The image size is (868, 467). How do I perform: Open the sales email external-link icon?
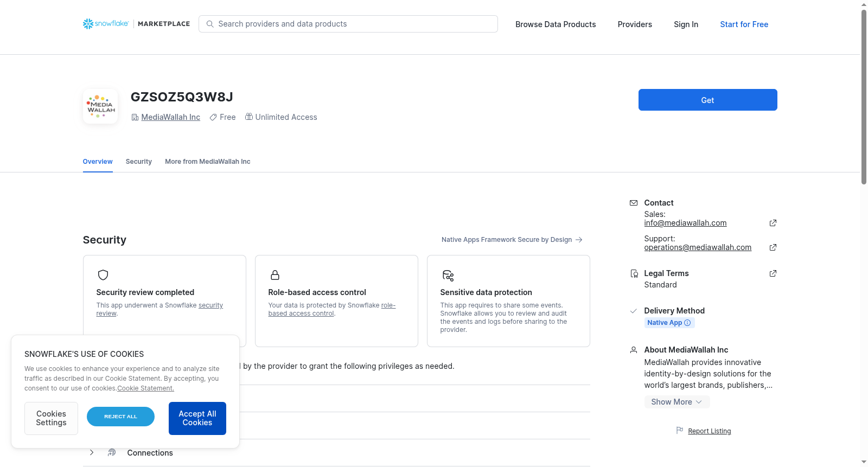(773, 223)
